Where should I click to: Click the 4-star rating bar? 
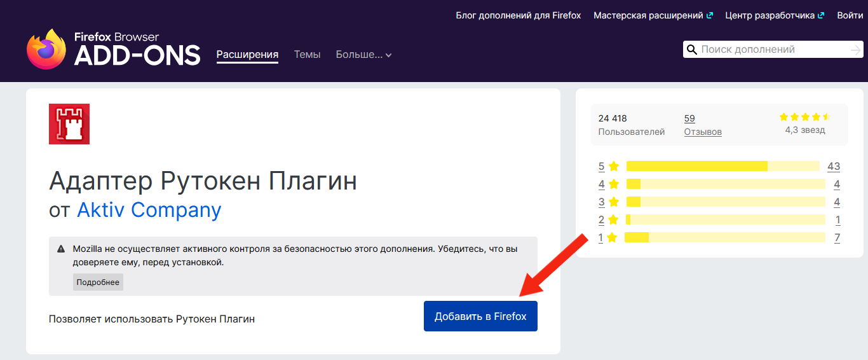click(726, 184)
